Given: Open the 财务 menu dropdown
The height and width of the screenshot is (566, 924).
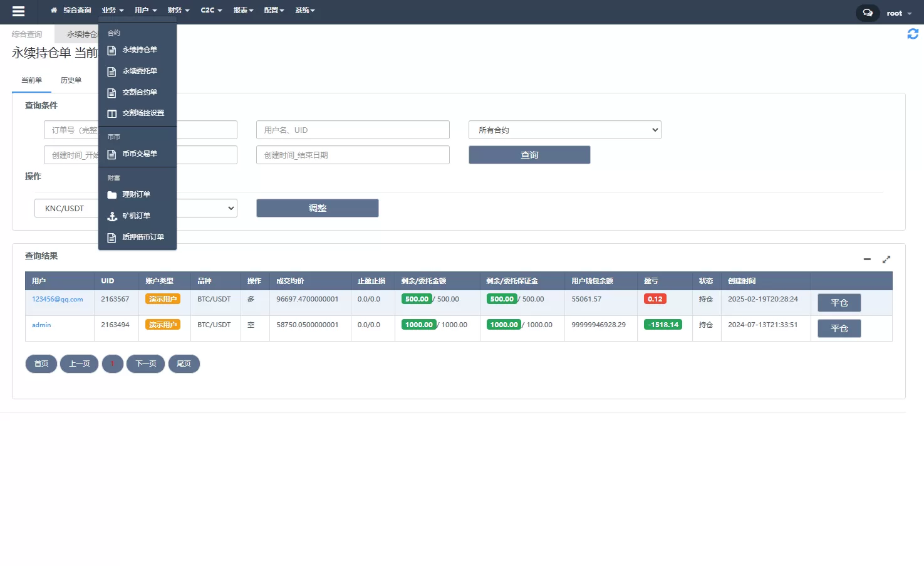Looking at the screenshot, I should [178, 10].
